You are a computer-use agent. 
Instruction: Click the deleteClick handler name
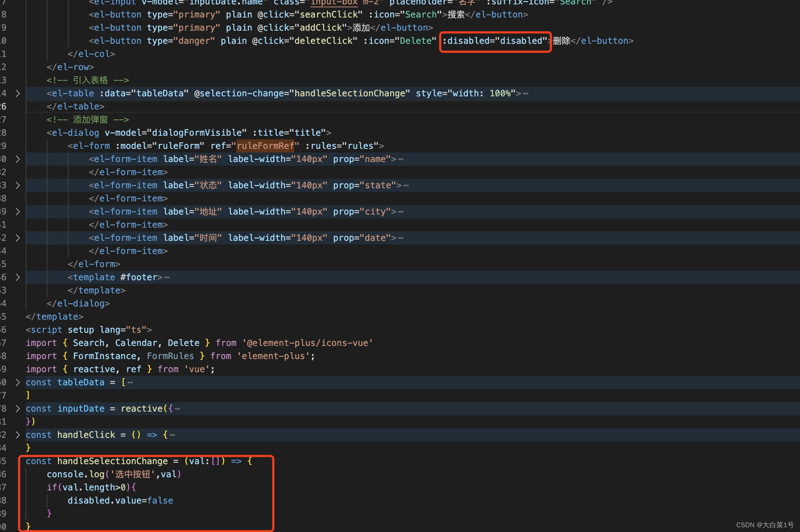[323, 41]
